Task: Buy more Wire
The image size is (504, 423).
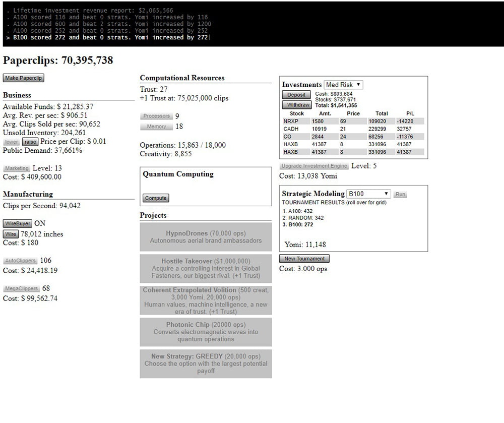Action: tap(11, 234)
